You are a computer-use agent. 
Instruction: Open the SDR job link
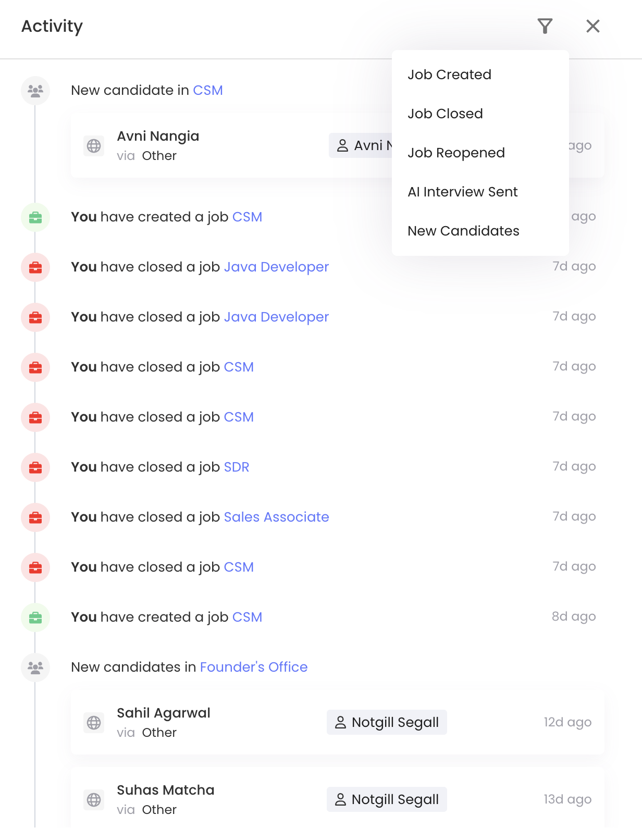pos(237,467)
